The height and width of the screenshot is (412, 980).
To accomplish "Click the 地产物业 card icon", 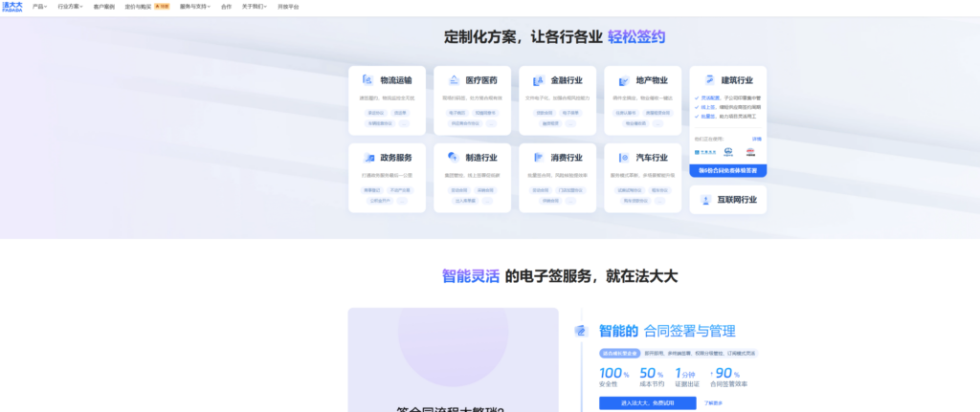I will [624, 80].
